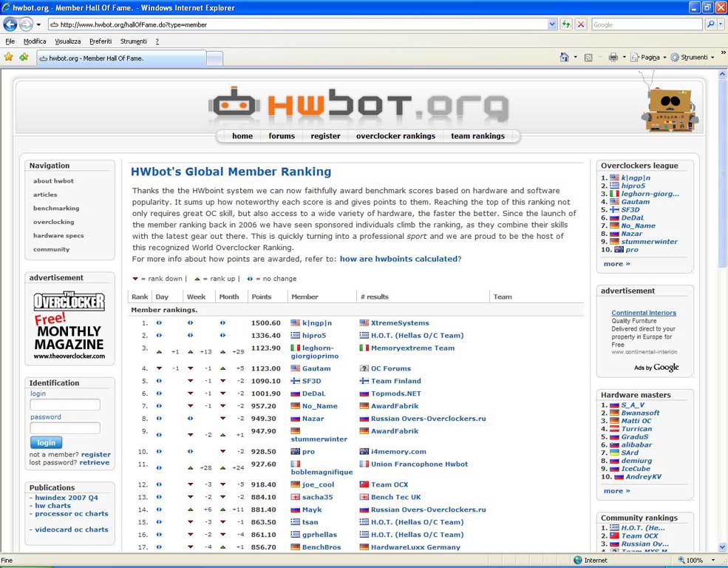Screen dimensions: 728x568
Task: Open the Strumenti menu in menu bar
Action: (x=134, y=41)
